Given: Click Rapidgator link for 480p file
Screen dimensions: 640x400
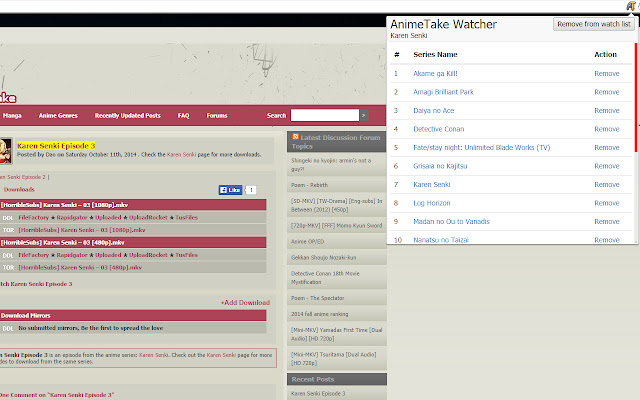Looking at the screenshot, I should click(72, 255).
